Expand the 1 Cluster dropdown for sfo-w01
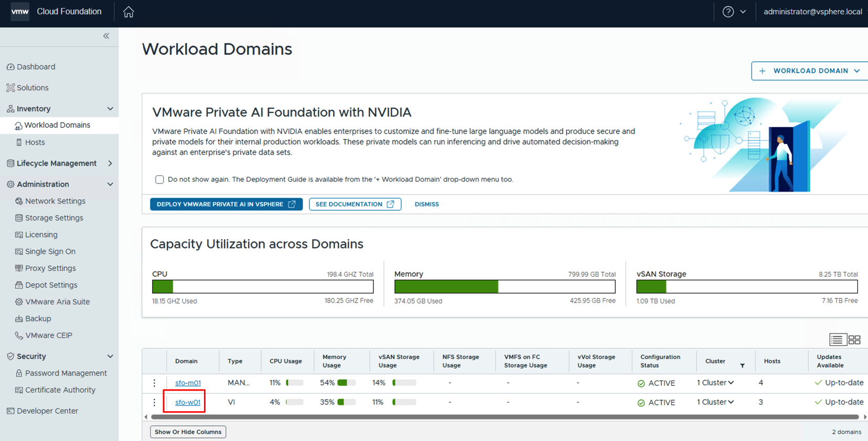The width and height of the screenshot is (868, 441). click(x=715, y=402)
